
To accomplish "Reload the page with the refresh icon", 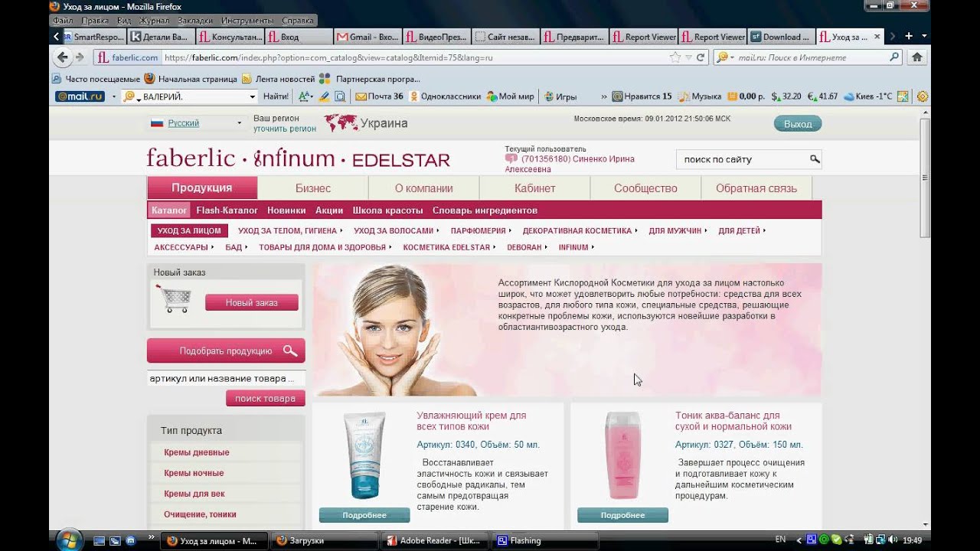I will (x=700, y=57).
